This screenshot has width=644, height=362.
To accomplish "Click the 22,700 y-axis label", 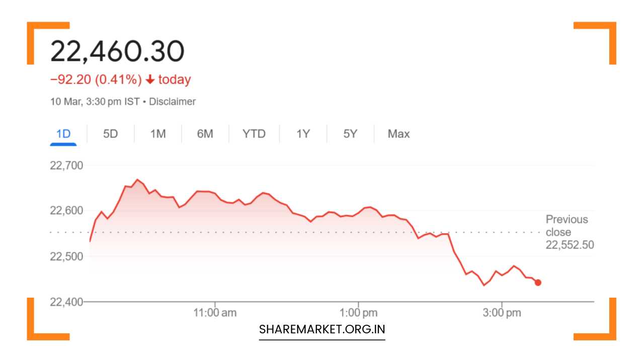I will click(x=66, y=165).
